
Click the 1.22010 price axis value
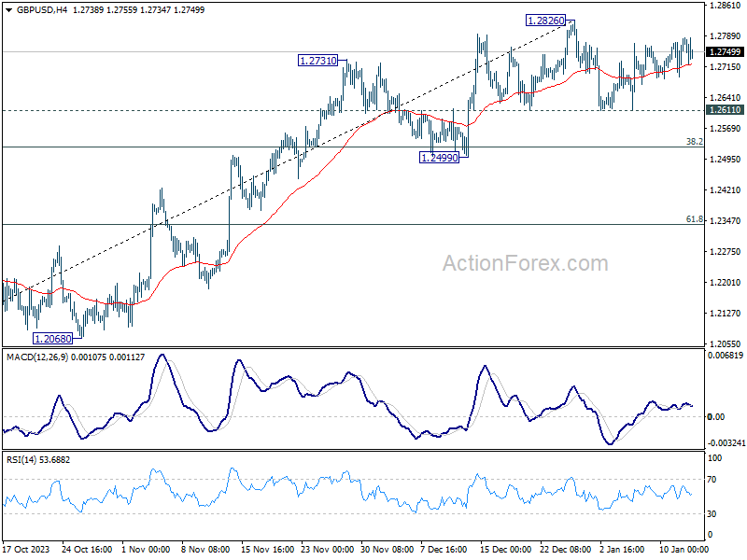726,283
